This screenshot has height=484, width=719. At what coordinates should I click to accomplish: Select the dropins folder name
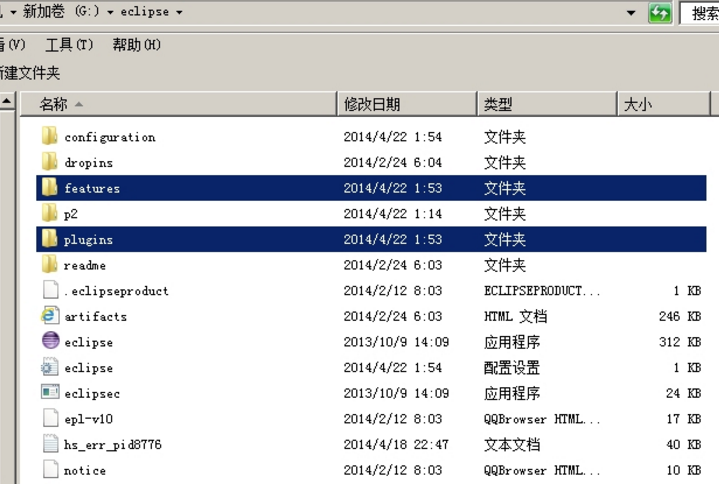[x=88, y=163]
